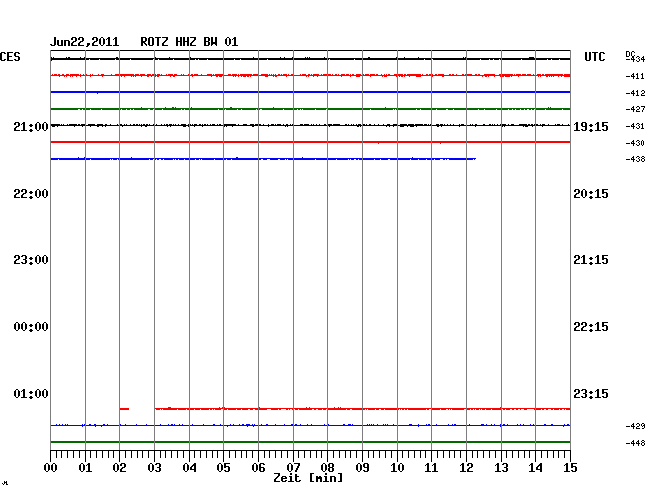Click x-axis minute tick label 11
650x494 pixels.
(431, 468)
